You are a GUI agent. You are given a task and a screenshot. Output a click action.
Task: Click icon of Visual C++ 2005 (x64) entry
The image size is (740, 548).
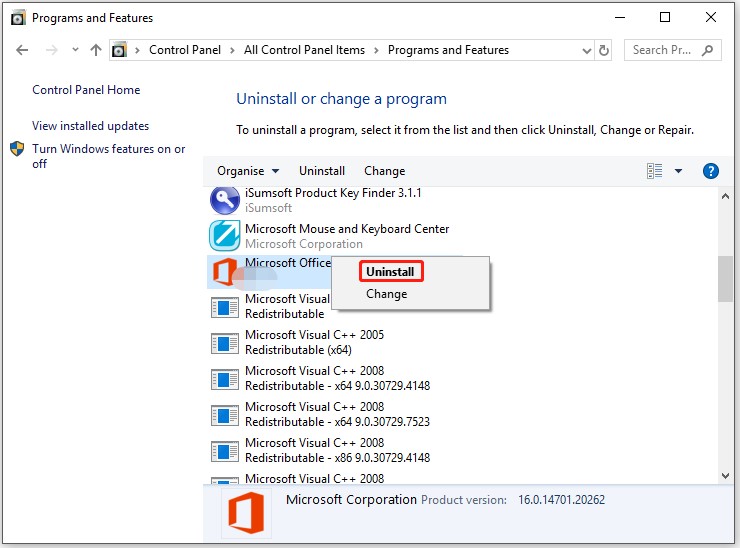pyautogui.click(x=225, y=344)
